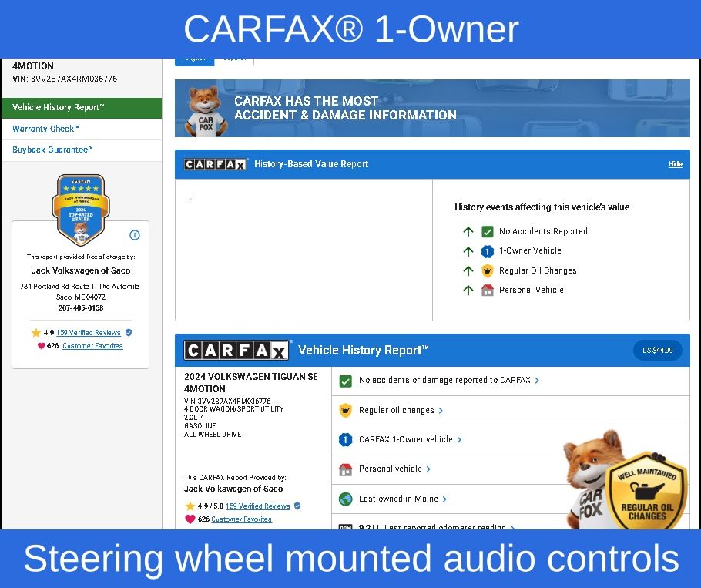The image size is (701, 588).
Task: Click the History-Based Value Report title
Action: pyautogui.click(x=311, y=164)
